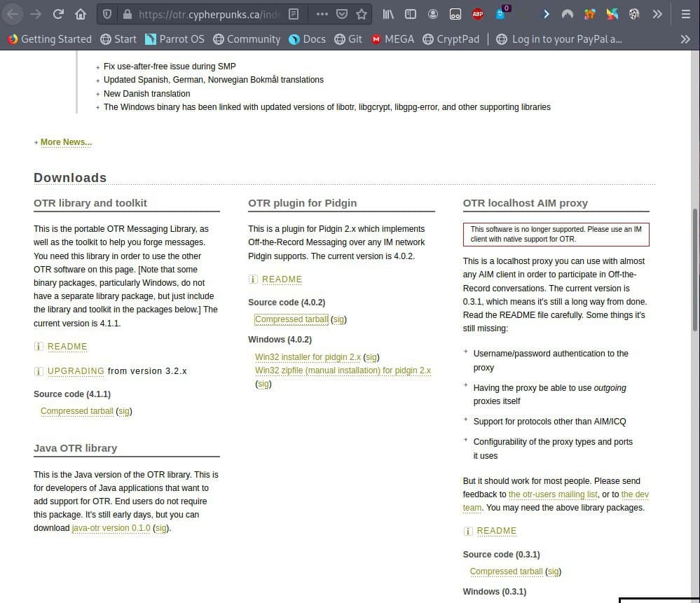The height and width of the screenshot is (603, 700).
Task: Open the tracking protection shield
Action: tap(107, 14)
